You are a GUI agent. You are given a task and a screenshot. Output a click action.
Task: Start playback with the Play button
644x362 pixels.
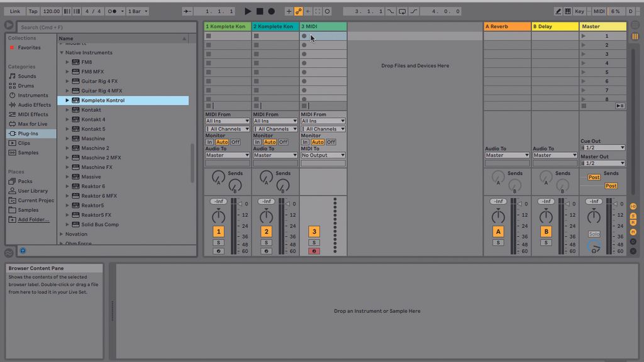click(x=247, y=11)
